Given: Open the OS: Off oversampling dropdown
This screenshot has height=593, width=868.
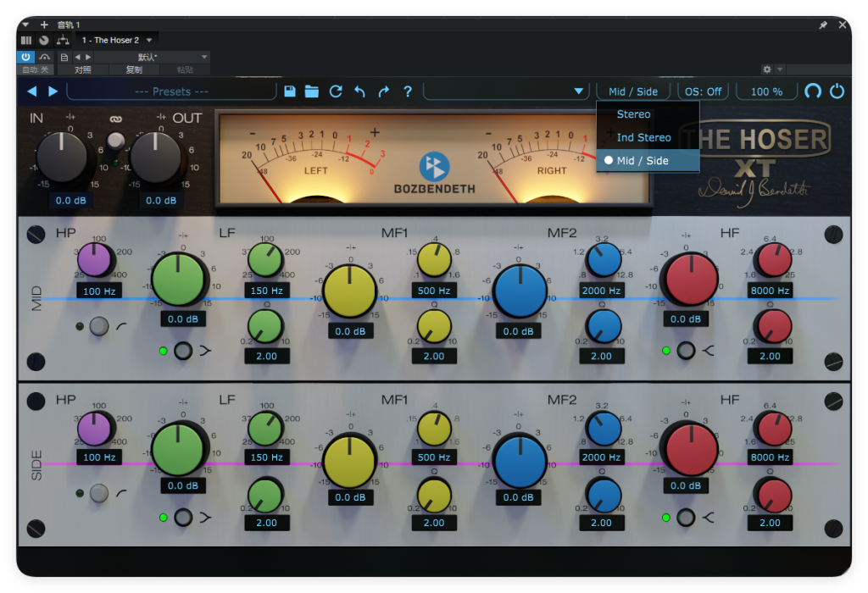Looking at the screenshot, I should click(703, 91).
